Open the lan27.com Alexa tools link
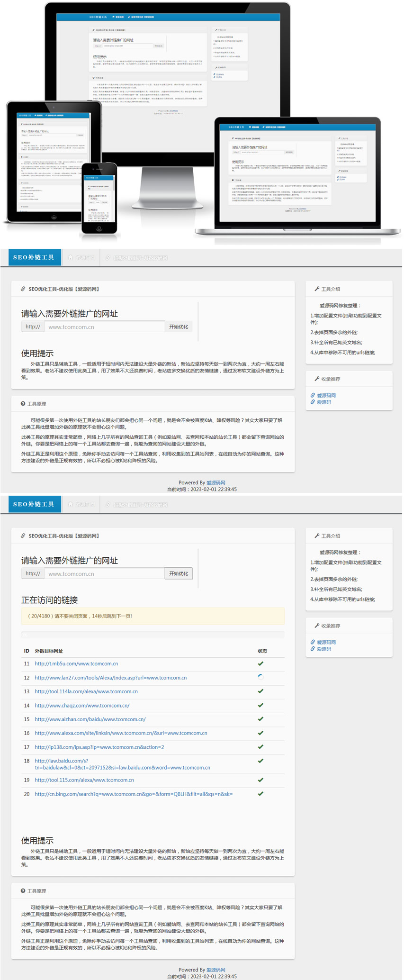Screen dimensions: 404x980 point(110,678)
